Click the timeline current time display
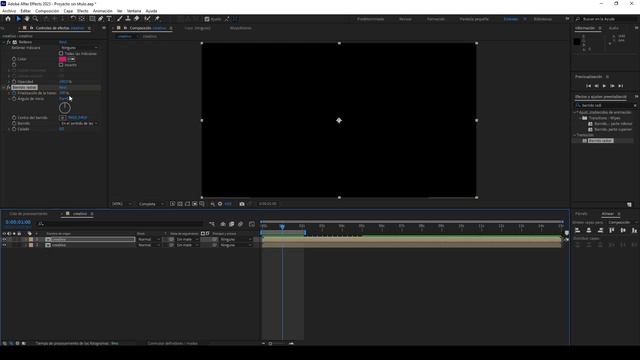 [x=18, y=222]
